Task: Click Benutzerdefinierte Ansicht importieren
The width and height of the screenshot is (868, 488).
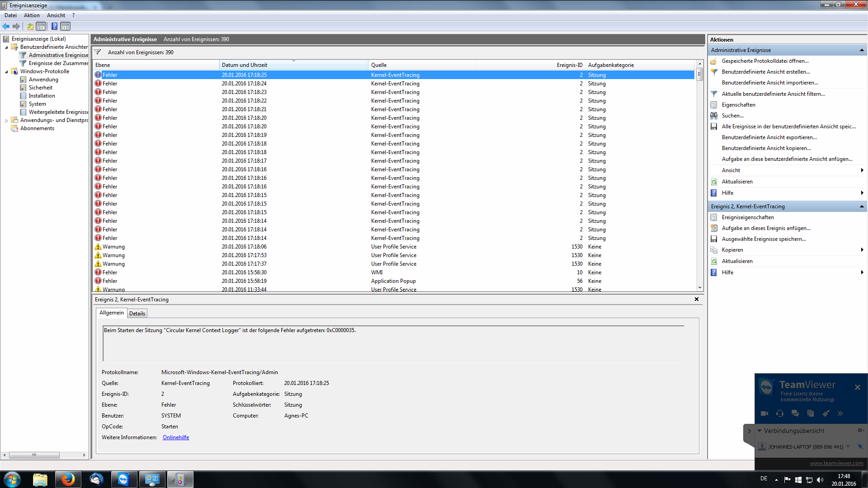Action: pos(770,83)
